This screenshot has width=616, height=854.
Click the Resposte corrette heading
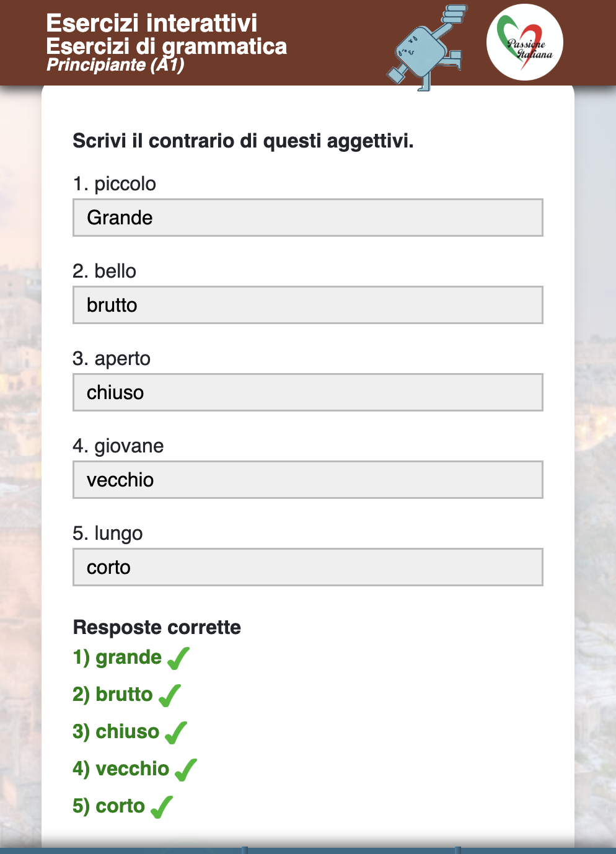tap(157, 627)
